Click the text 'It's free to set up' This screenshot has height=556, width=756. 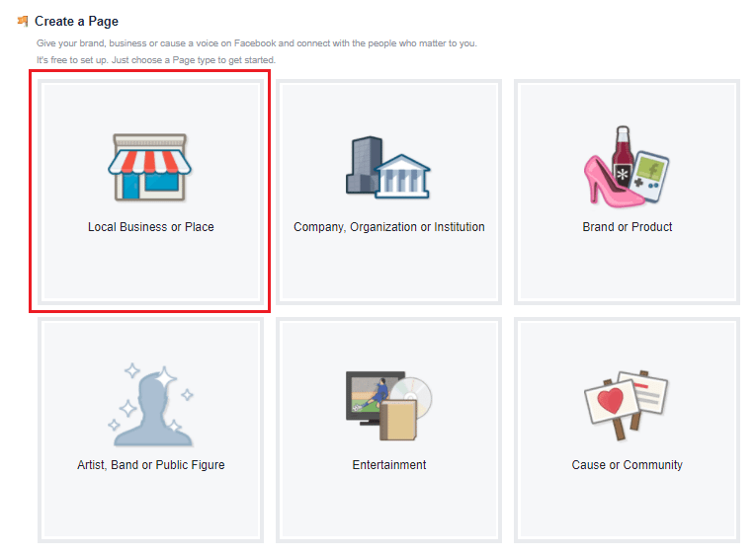(x=72, y=60)
